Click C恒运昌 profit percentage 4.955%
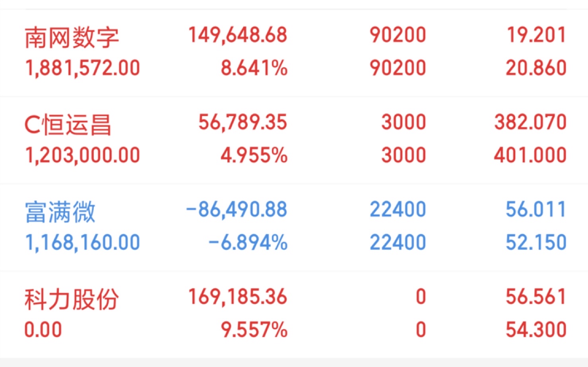The image size is (588, 367). point(254,155)
